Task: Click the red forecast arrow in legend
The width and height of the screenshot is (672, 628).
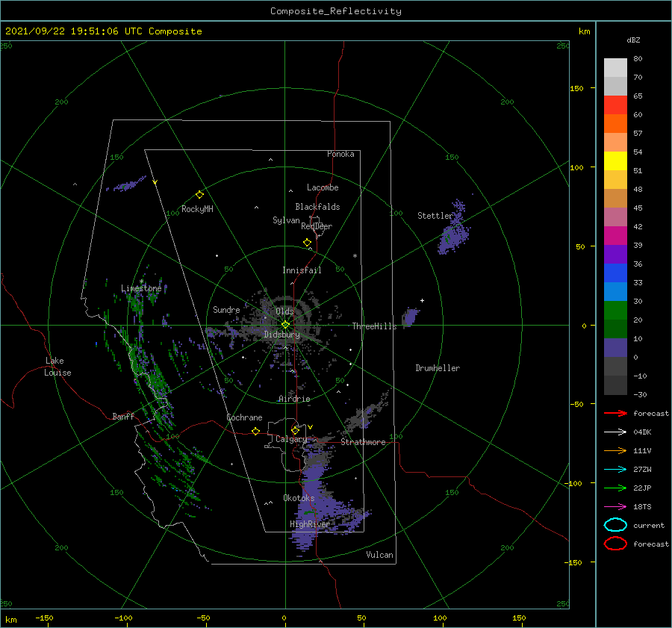Action: (x=615, y=413)
